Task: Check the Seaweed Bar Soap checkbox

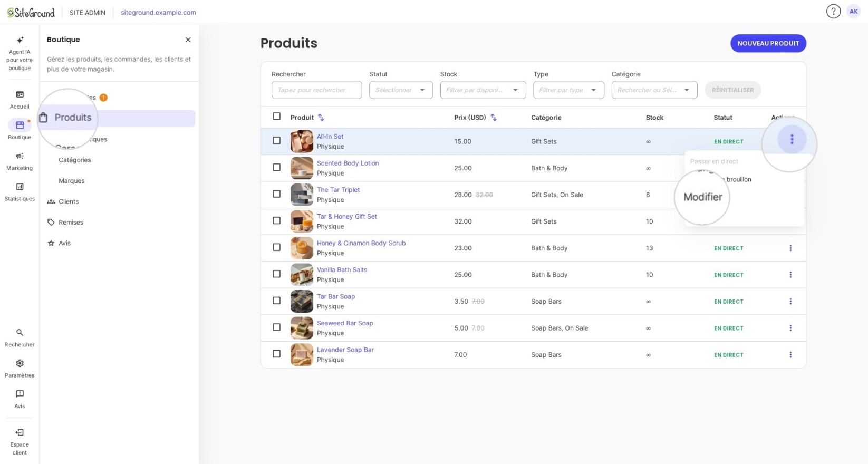Action: point(276,327)
